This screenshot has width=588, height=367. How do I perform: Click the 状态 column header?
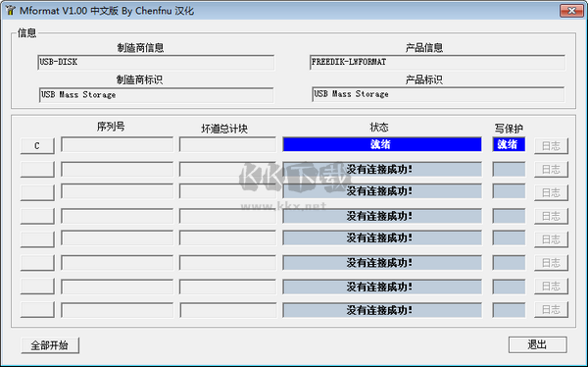tap(379, 128)
